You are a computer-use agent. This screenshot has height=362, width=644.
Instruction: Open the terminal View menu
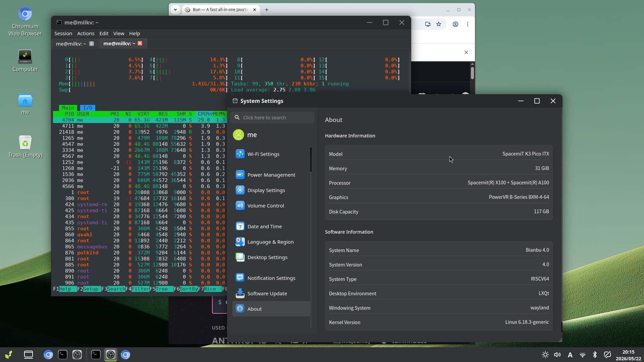pos(119,34)
